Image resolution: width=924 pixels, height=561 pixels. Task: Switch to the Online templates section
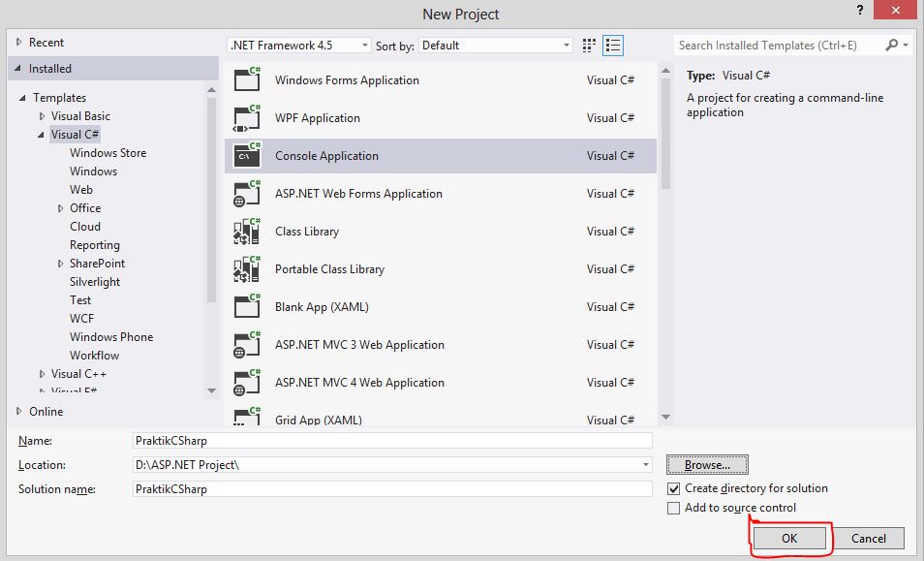tap(46, 411)
